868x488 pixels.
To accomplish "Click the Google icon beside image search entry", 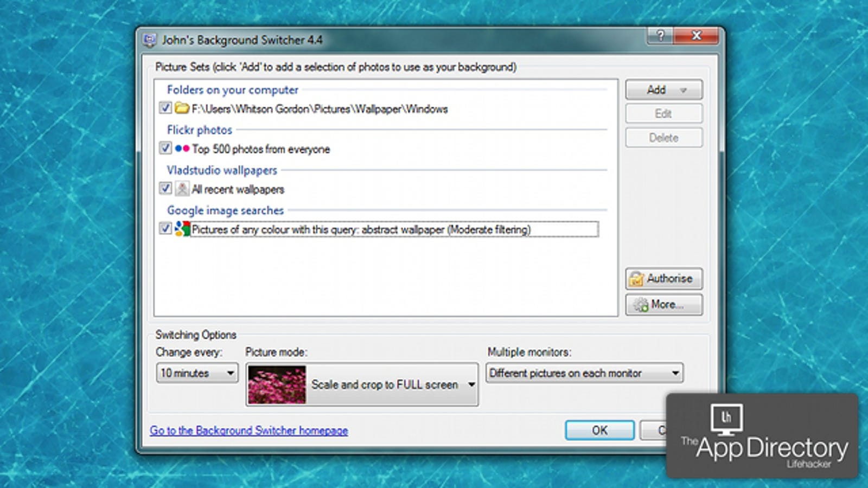I will pos(182,229).
